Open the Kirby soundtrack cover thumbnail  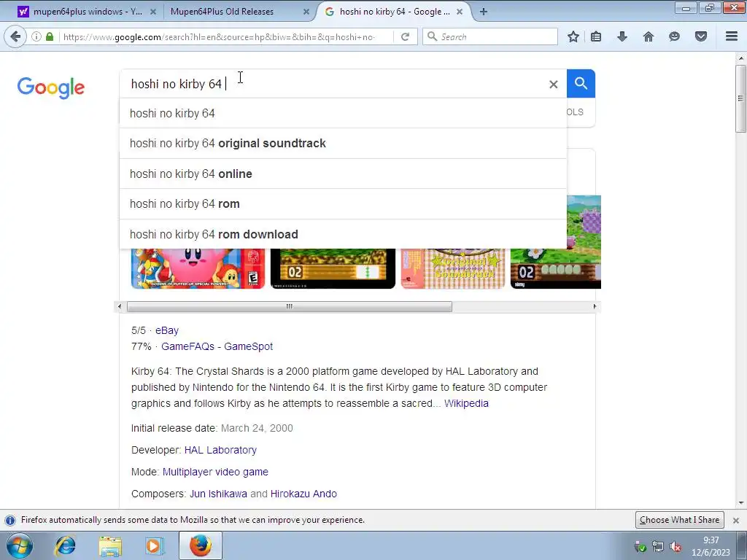click(x=453, y=268)
